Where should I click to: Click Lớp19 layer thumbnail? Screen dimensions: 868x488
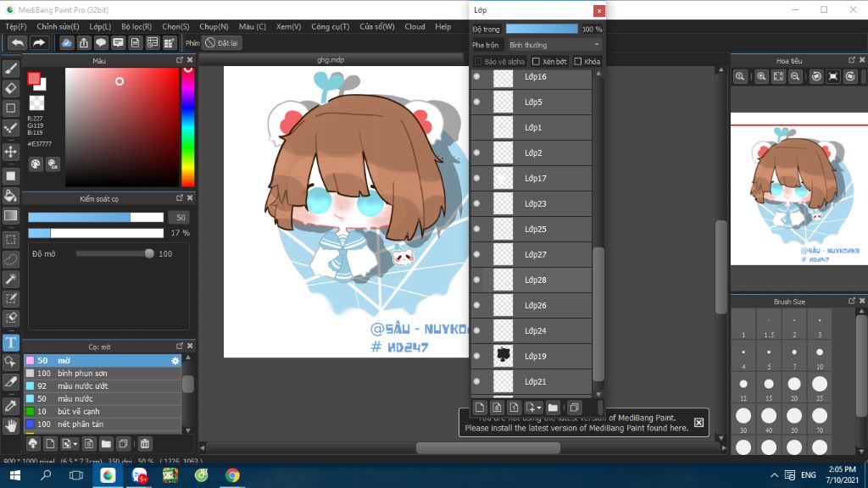point(504,356)
